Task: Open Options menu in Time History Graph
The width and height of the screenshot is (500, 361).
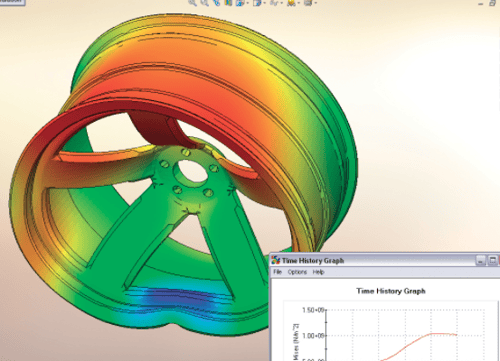Action: coord(297,272)
